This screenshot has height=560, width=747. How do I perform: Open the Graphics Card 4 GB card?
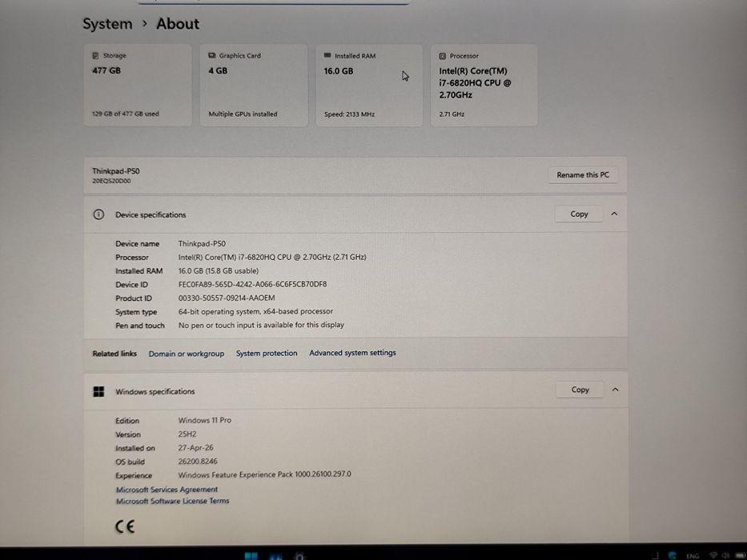pyautogui.click(x=254, y=86)
